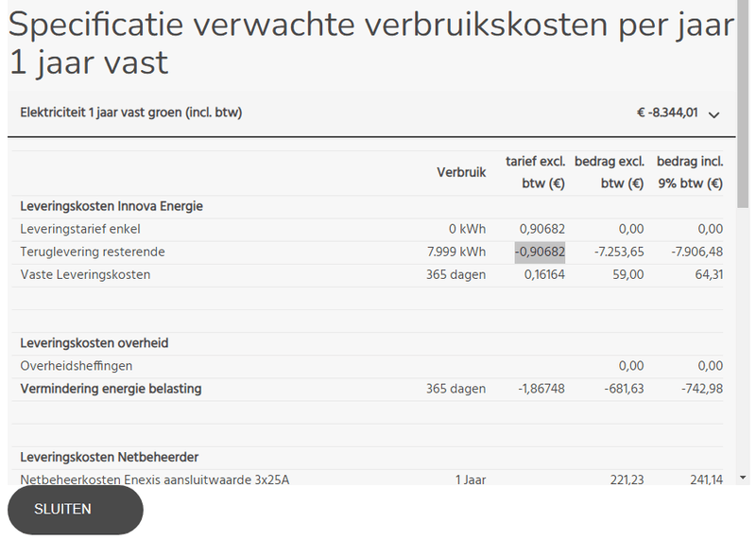The height and width of the screenshot is (540, 756).
Task: Click the Verbruik column header
Action: (461, 173)
